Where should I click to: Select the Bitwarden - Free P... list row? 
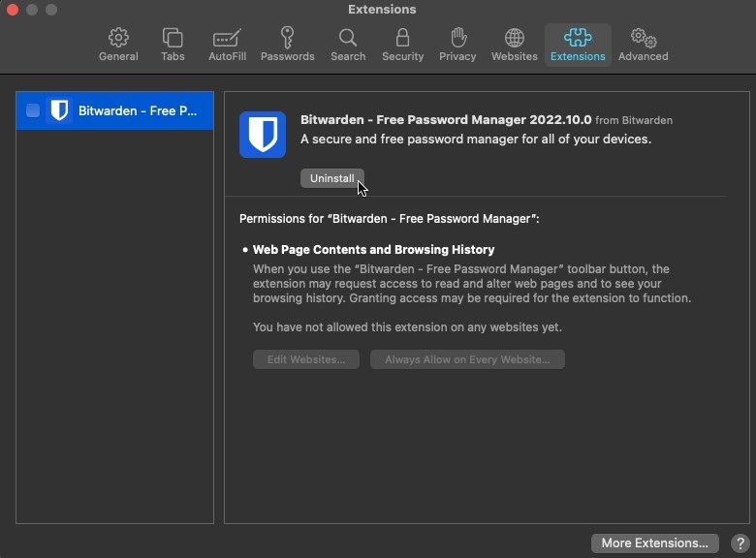tap(114, 110)
